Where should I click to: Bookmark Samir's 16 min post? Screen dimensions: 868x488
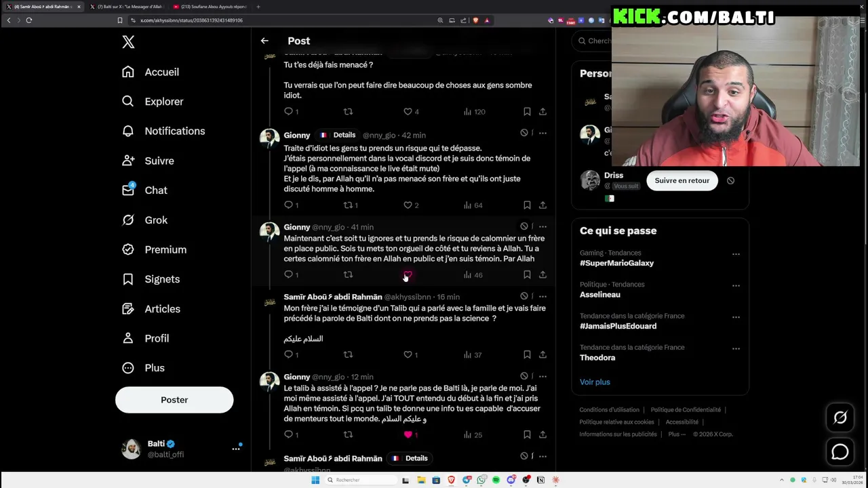pyautogui.click(x=527, y=354)
